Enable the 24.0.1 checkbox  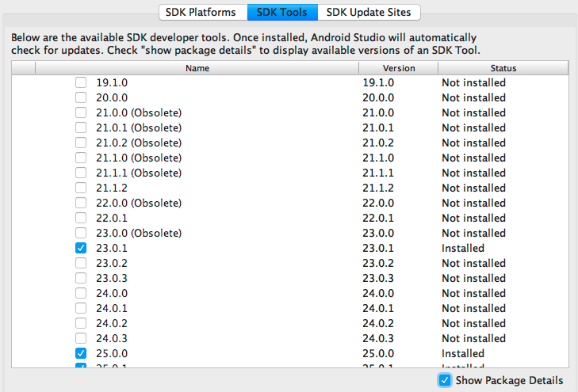[x=81, y=308]
